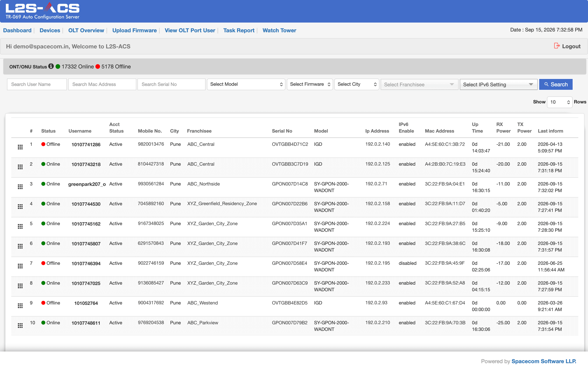Click username greenpark207_o
The width and height of the screenshot is (588, 369).
coord(87,184)
